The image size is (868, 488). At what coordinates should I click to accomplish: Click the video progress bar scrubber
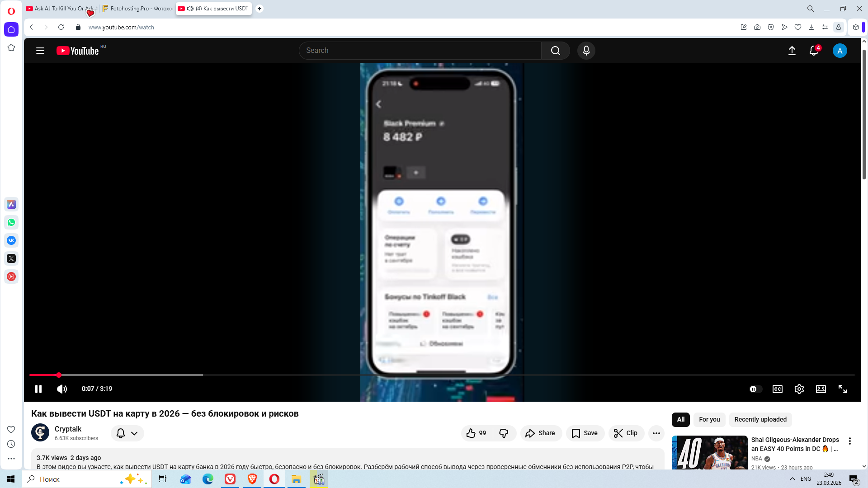[x=59, y=375]
